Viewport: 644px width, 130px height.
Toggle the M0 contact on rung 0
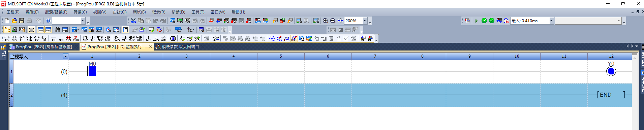point(92,71)
